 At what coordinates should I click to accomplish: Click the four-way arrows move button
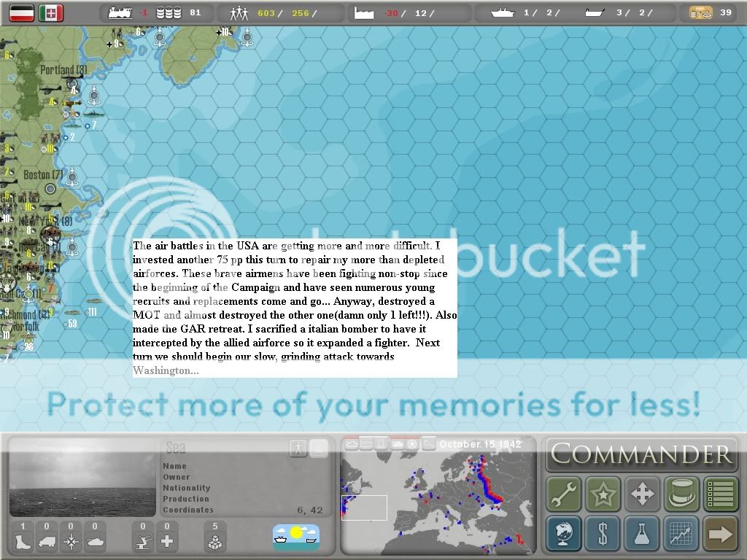click(x=642, y=494)
